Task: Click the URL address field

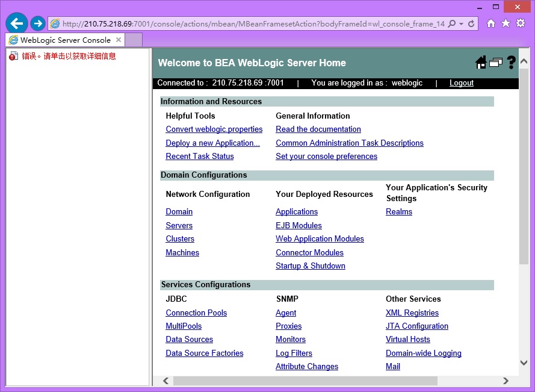Action: click(x=253, y=24)
